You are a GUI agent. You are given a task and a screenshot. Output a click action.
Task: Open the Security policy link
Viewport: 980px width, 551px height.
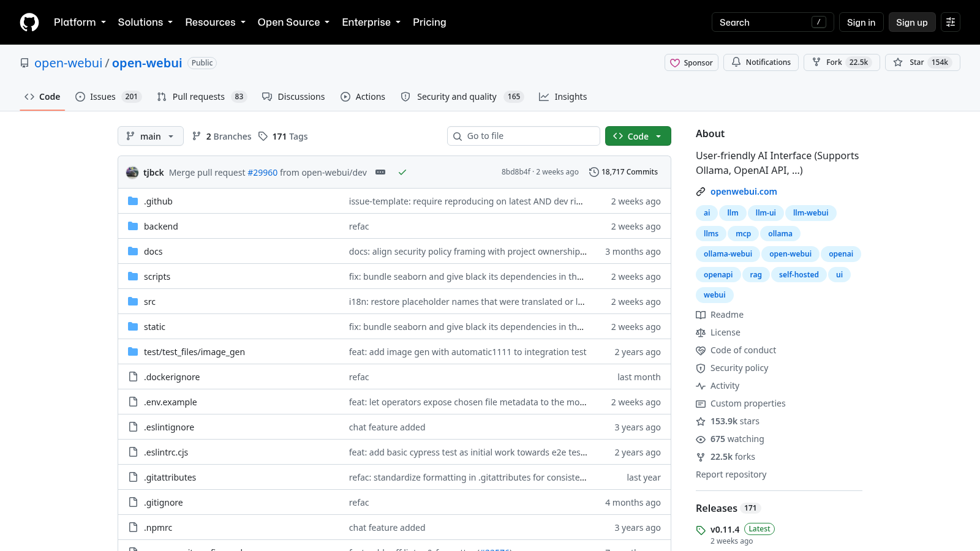732,368
